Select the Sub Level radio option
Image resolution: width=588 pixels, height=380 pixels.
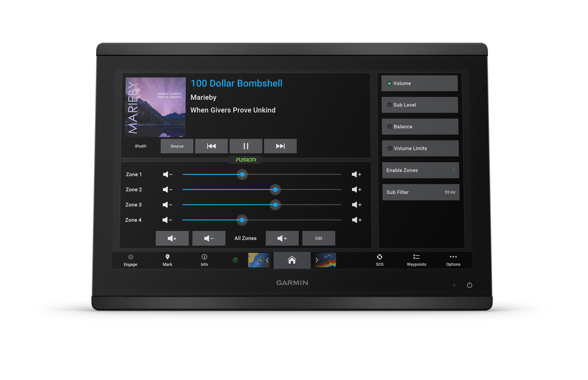coord(420,105)
